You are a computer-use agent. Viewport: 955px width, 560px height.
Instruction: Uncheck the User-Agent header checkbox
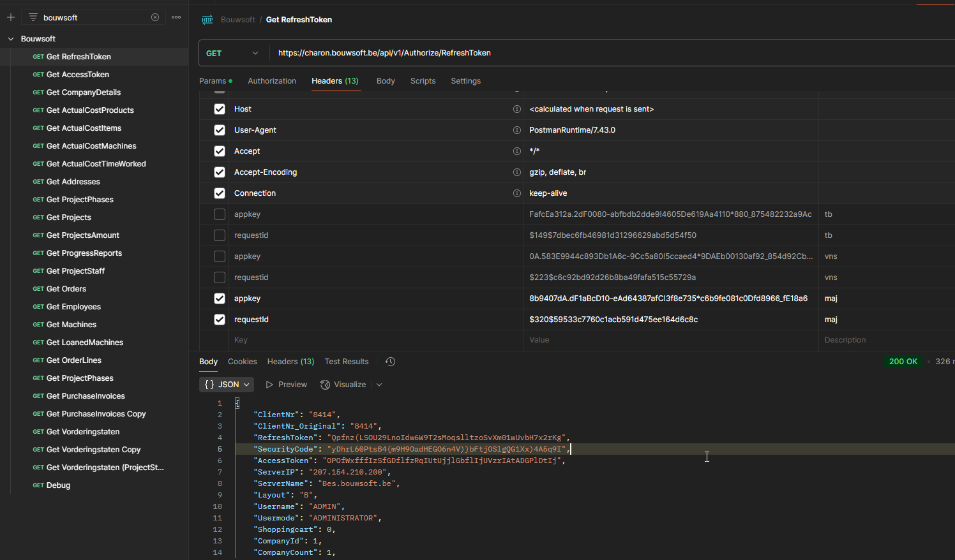click(x=220, y=130)
